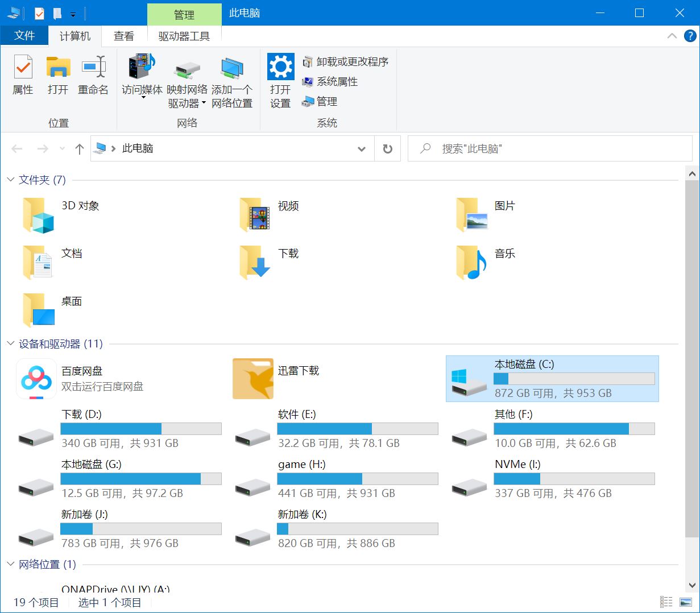This screenshot has height=613, width=700.
Task: Open the 迅雷下载 folder
Action: [x=252, y=378]
